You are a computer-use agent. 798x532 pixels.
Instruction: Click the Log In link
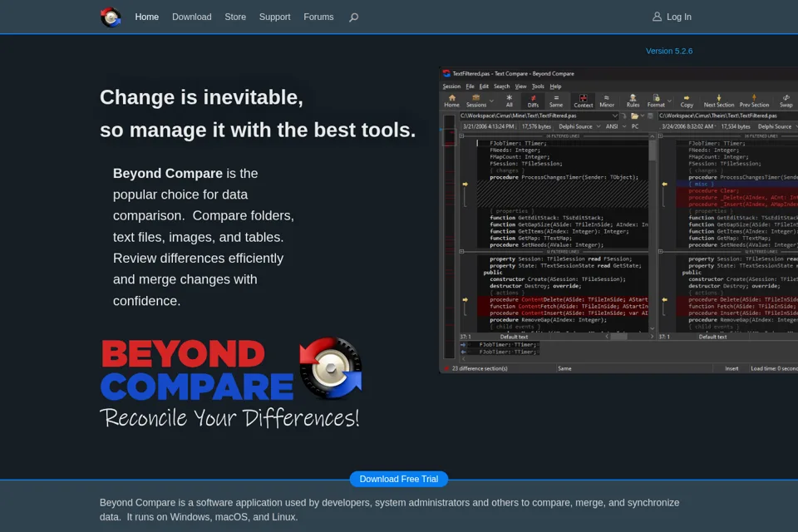tap(679, 17)
